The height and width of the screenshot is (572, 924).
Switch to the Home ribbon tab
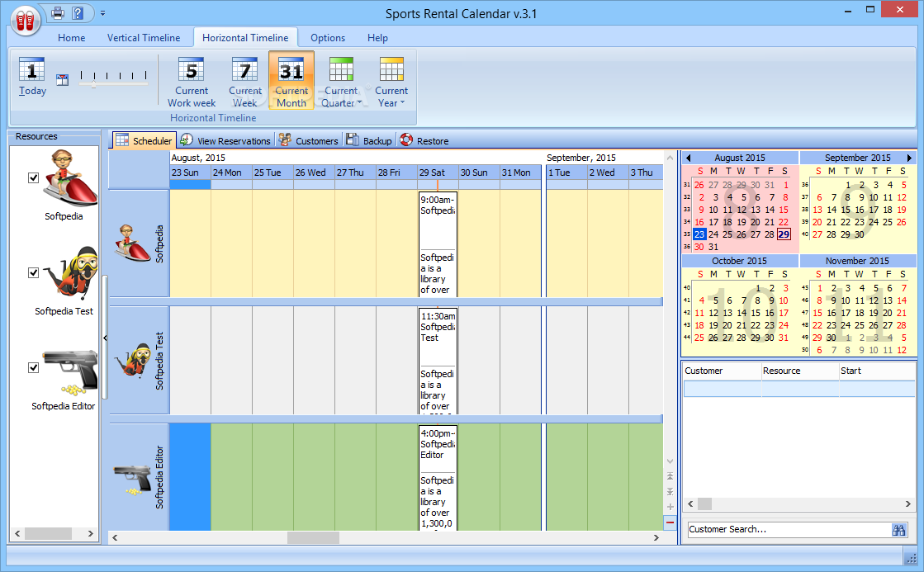(71, 38)
